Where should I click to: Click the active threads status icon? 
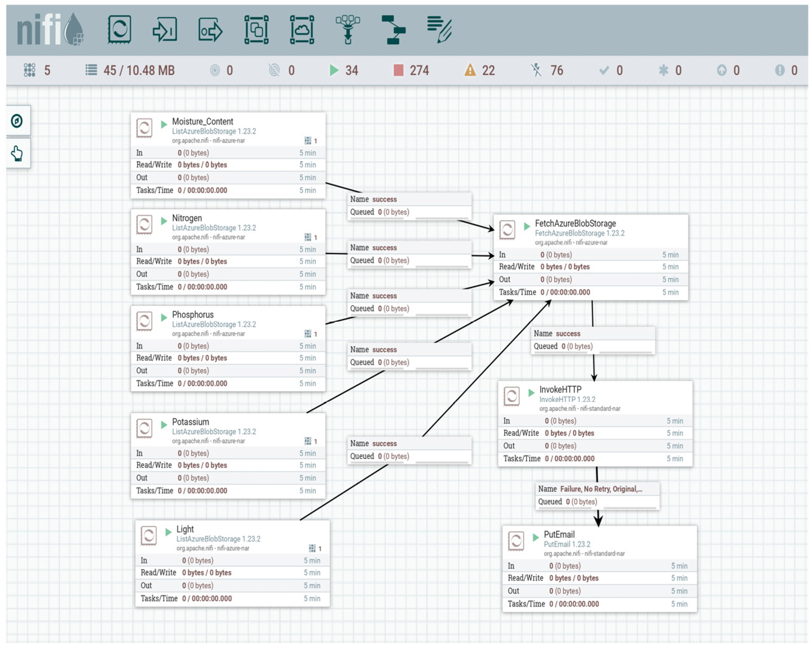point(30,70)
